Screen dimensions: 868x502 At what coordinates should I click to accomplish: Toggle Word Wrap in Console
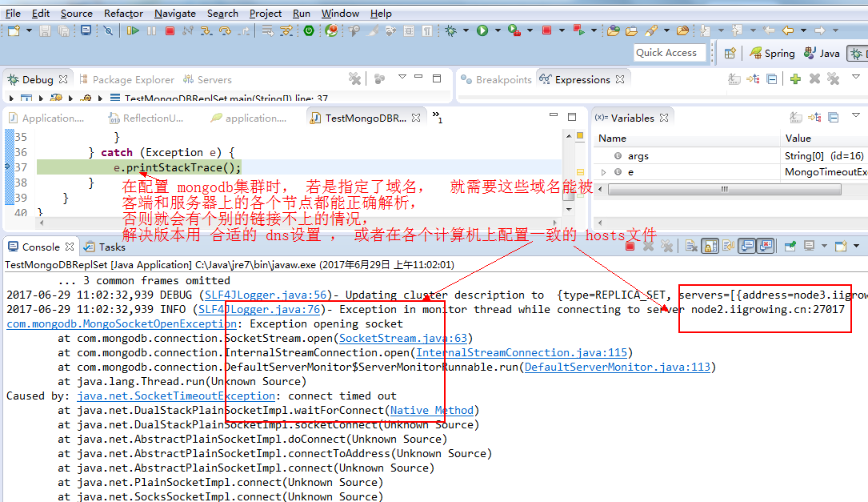click(728, 246)
